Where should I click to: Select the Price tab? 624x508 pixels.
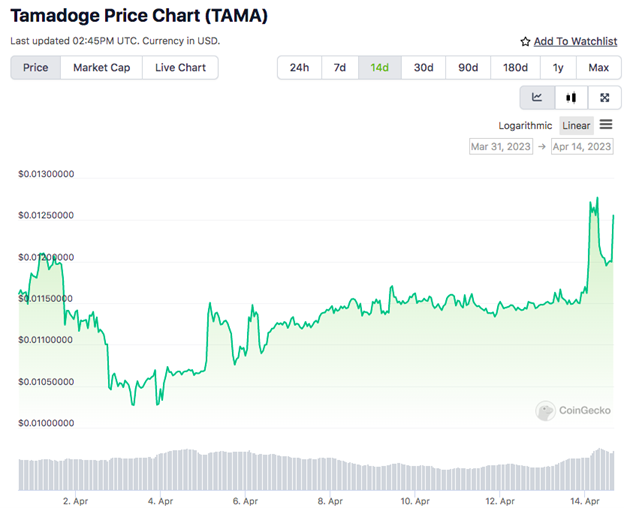point(36,68)
